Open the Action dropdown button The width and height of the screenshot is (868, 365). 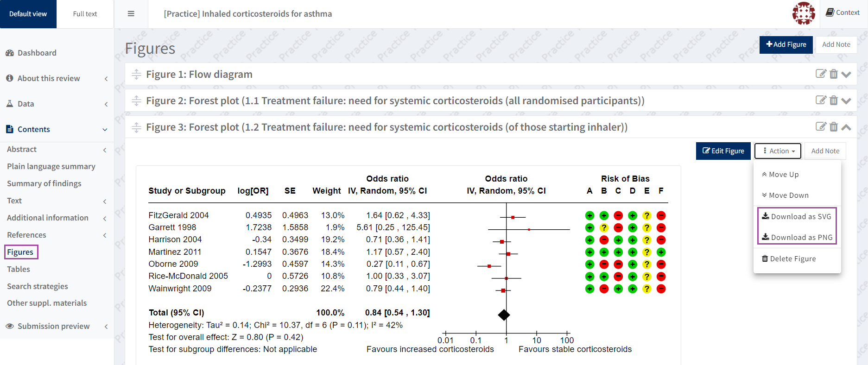pos(778,151)
